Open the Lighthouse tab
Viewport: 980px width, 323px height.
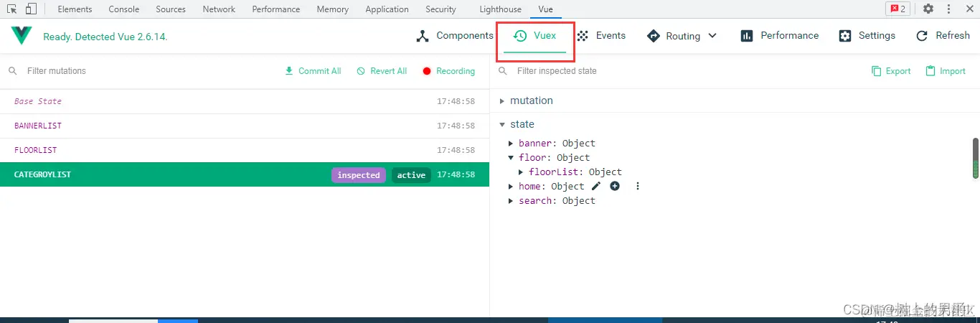coord(500,9)
